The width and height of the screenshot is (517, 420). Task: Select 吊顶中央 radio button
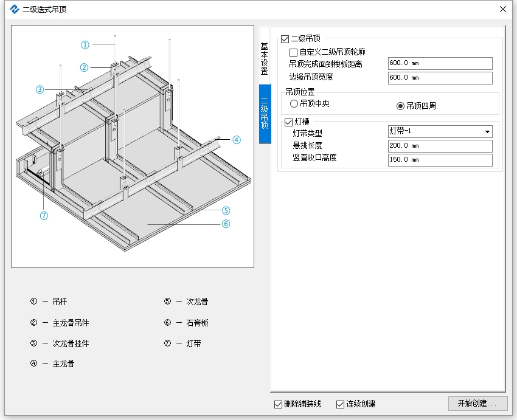(294, 104)
